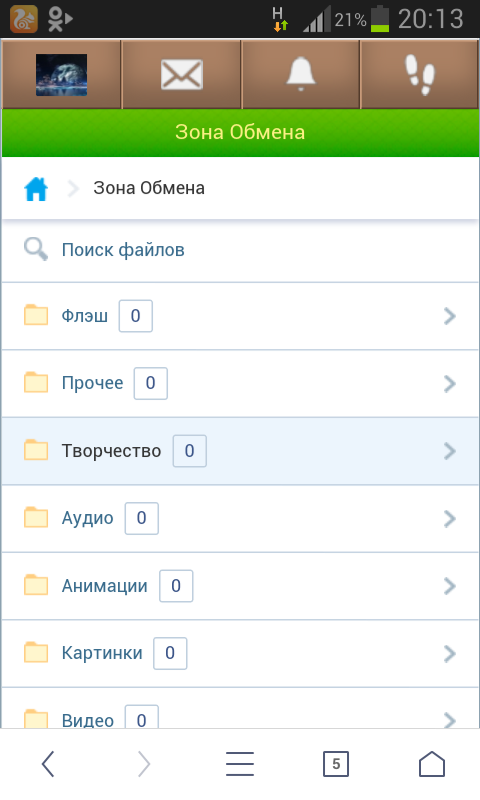480x800 pixels.
Task: Open browser menu hamburger icon
Action: pyautogui.click(x=240, y=764)
